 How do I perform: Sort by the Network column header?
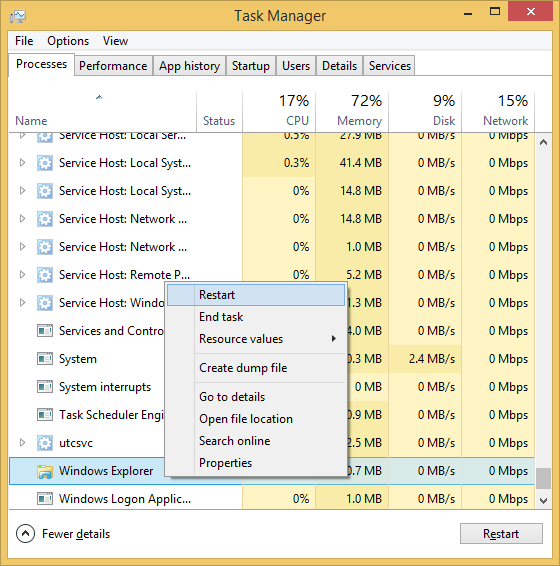pos(498,111)
